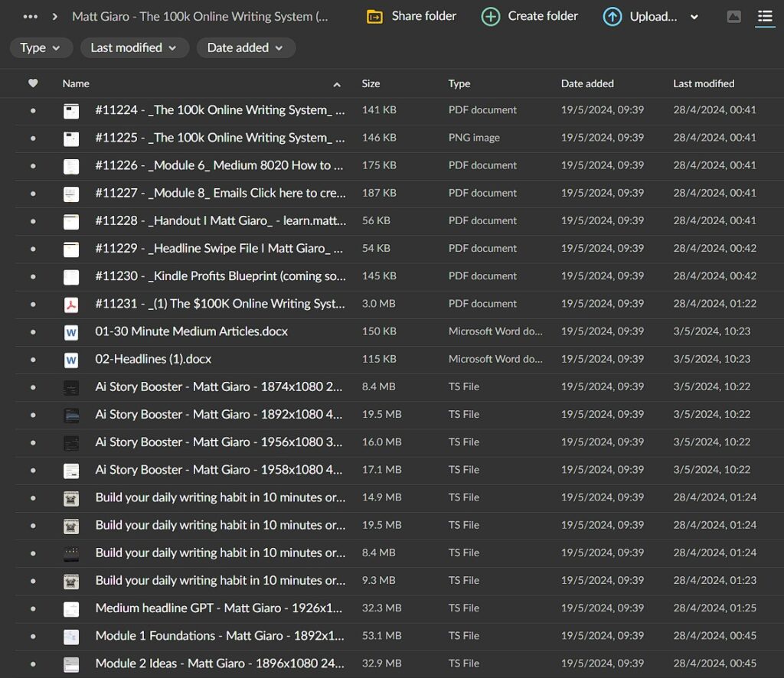Click the Share folder icon
Image resolution: width=784 pixels, height=678 pixels.
coord(374,16)
